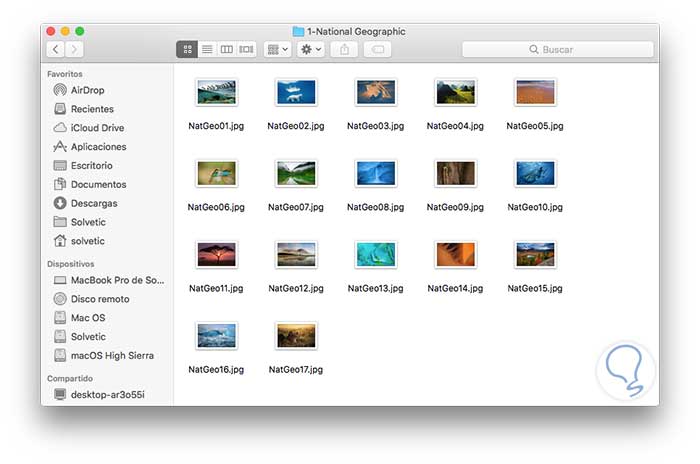Click the NatGeo13.jpg file name
Viewport: 700px width, 464px height.
click(x=375, y=288)
